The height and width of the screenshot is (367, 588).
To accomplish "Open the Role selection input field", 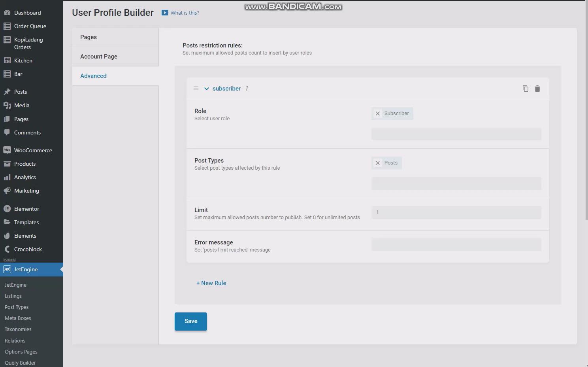I will [x=456, y=134].
